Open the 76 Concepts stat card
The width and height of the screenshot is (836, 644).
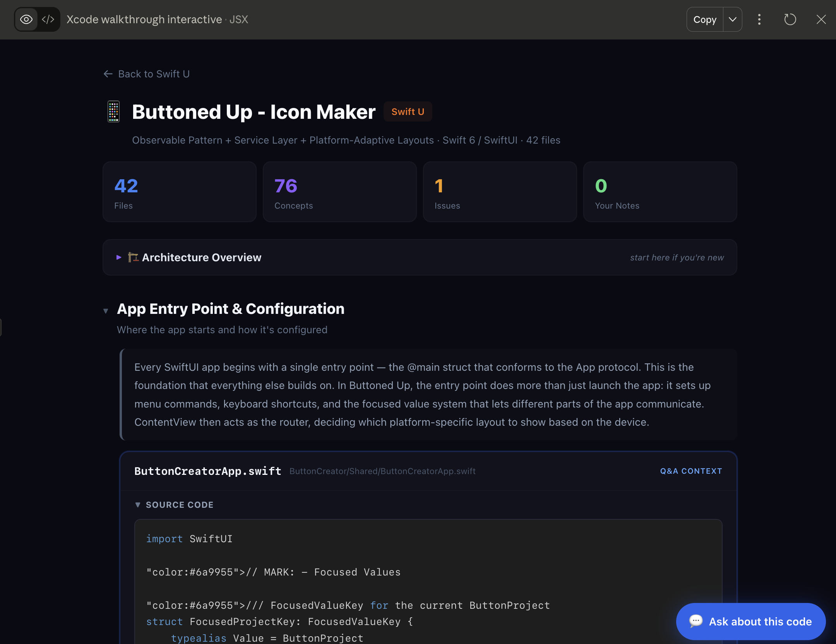tap(339, 192)
